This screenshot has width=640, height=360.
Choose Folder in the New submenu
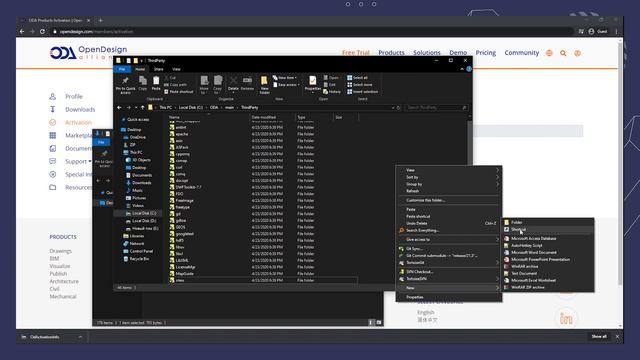click(548, 222)
